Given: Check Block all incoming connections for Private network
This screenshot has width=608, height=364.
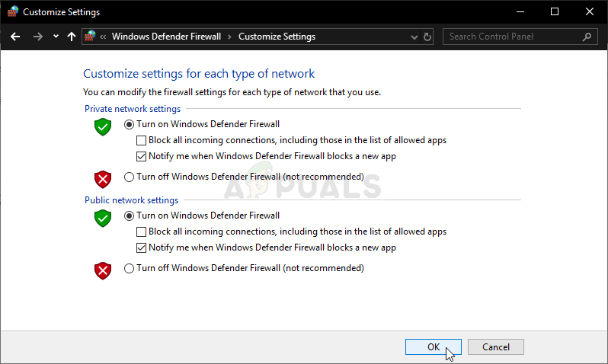Looking at the screenshot, I should pos(141,140).
